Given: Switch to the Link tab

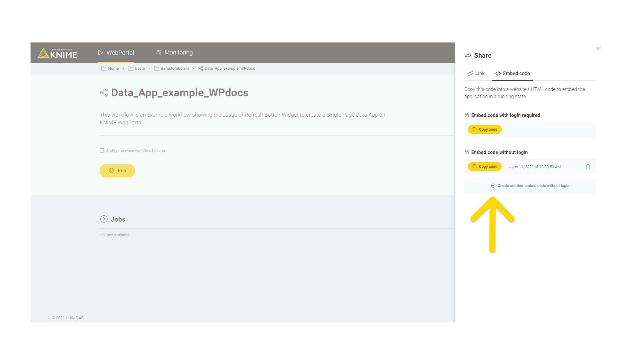Looking at the screenshot, I should (x=476, y=74).
